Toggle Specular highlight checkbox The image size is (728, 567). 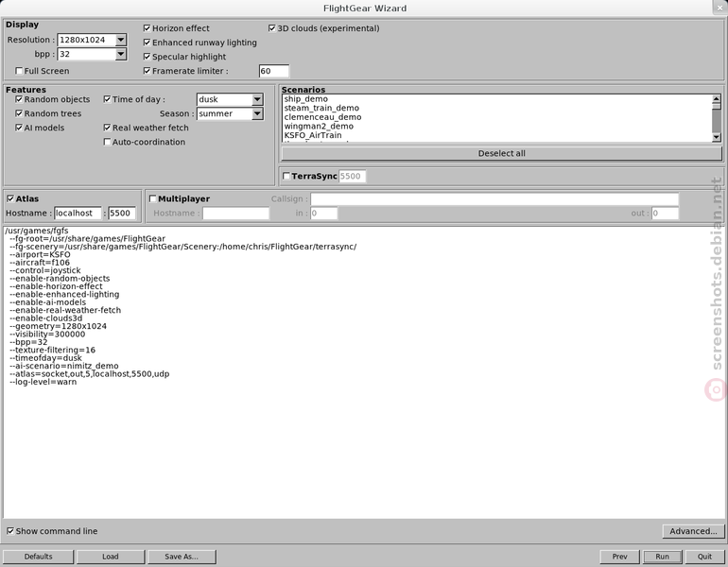[x=147, y=57]
